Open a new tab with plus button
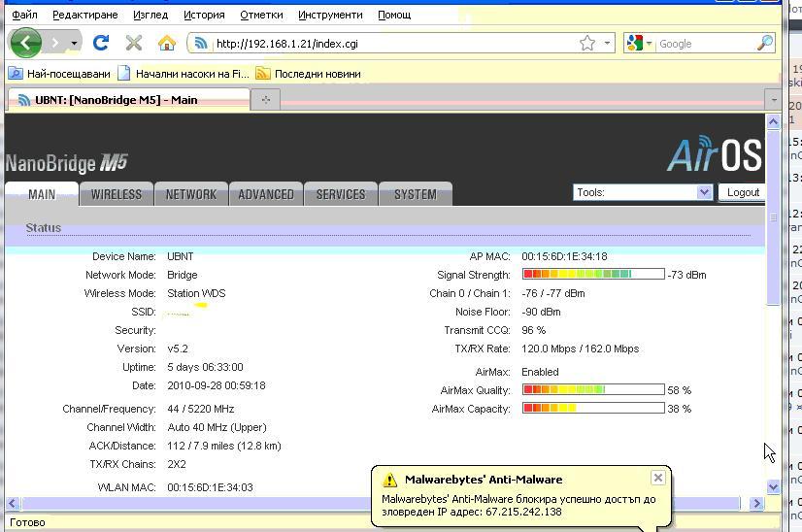This screenshot has width=802, height=532. 264,99
